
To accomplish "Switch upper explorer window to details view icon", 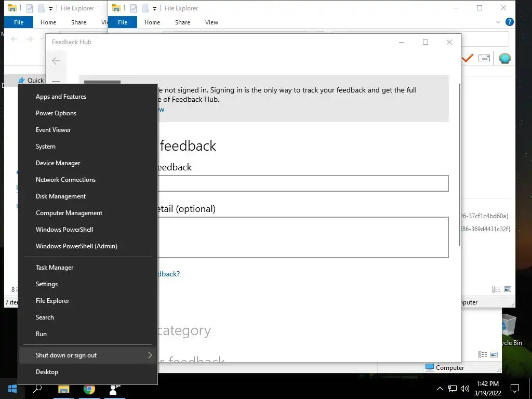I will point(496,289).
